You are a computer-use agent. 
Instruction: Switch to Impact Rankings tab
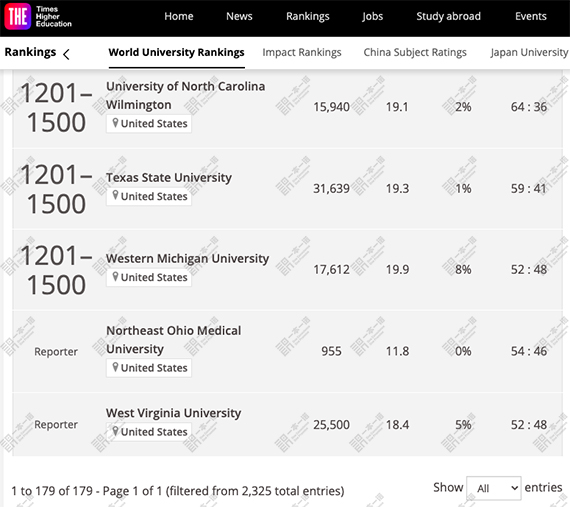302,52
